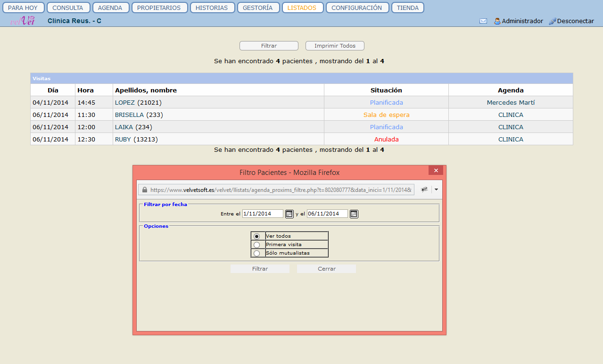Open the end date calendar picker

click(354, 214)
